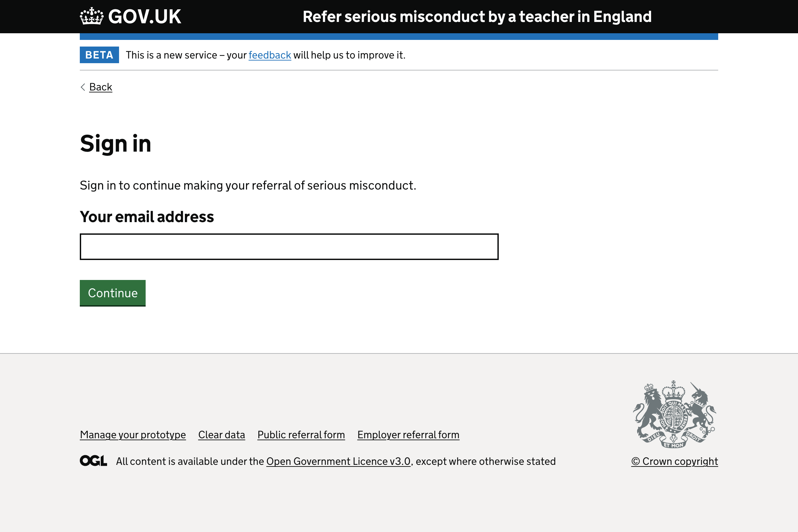The image size is (798, 532).
Task: Open the feedback link
Action: (269, 55)
